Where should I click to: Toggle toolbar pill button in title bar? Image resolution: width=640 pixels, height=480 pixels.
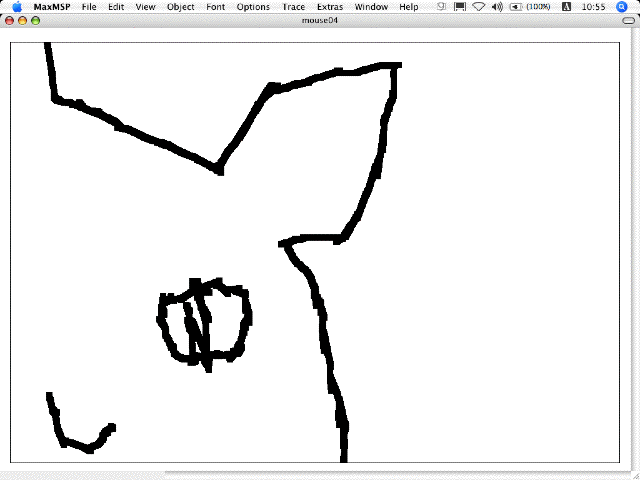coord(629,20)
